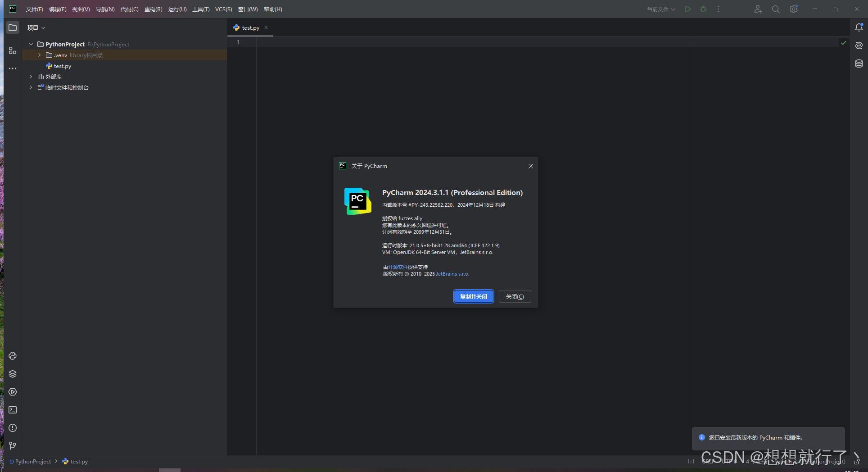
Task: Open the 编辑(E) menu
Action: pyautogui.click(x=58, y=9)
